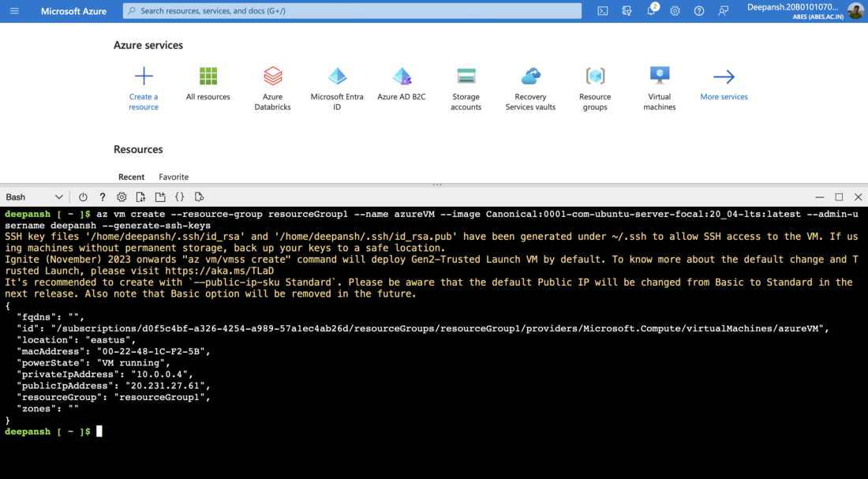Click the Cloud Shell resize handle dots
This screenshot has height=479, width=868.
point(437,185)
